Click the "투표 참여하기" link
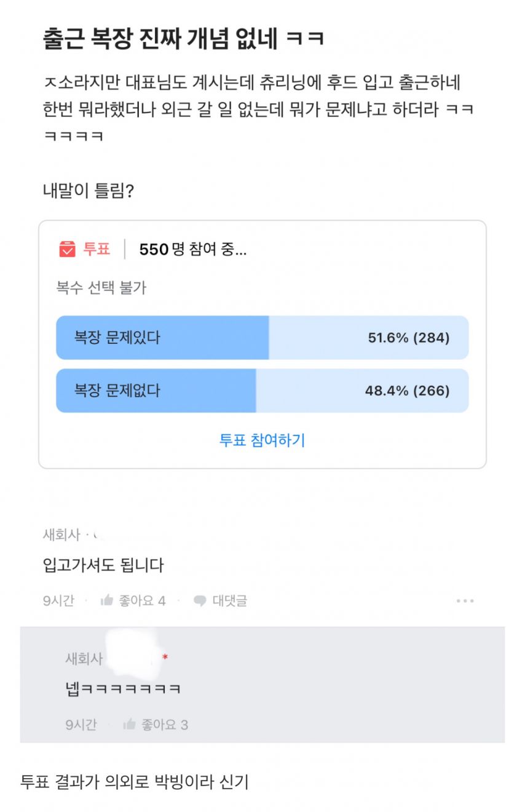525x812 pixels. point(262,440)
